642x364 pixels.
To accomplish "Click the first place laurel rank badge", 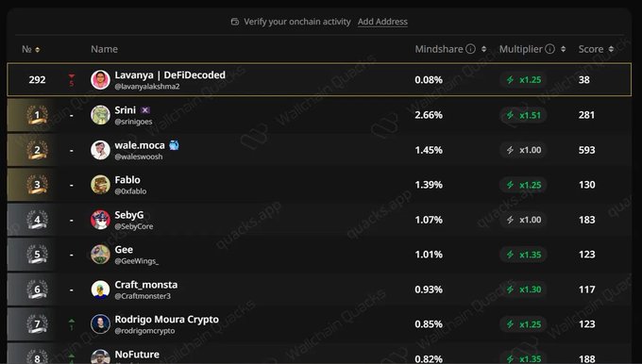I will point(37,115).
